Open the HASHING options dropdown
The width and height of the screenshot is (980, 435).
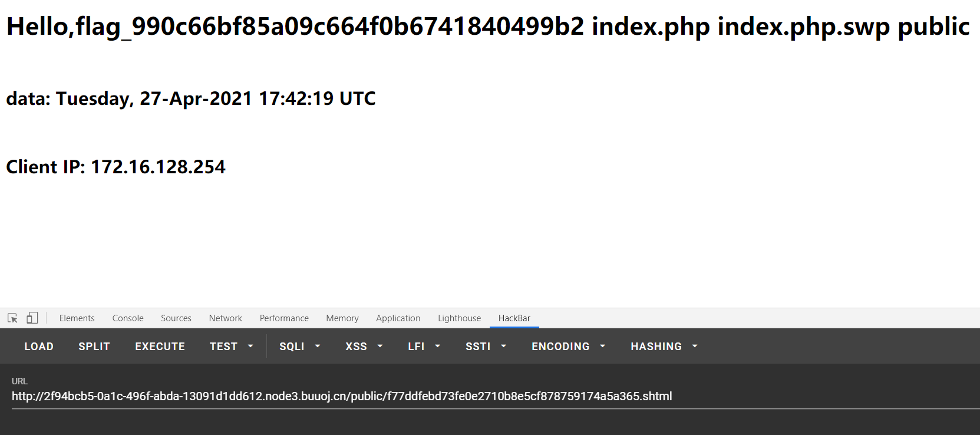[663, 346]
